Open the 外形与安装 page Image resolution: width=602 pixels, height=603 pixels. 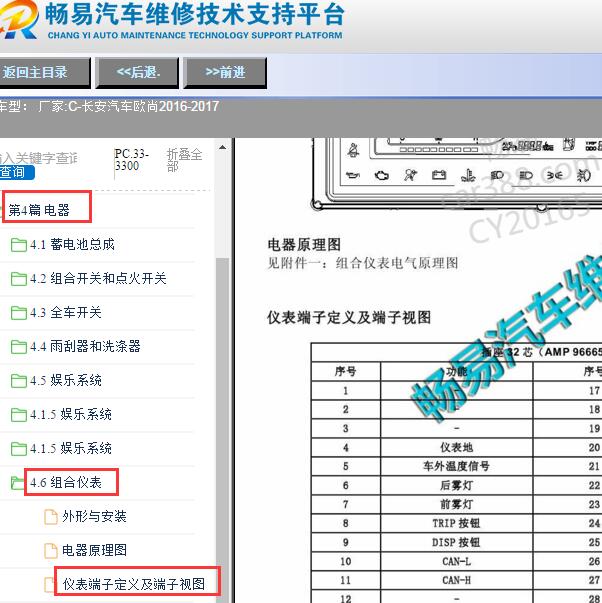click(x=94, y=516)
